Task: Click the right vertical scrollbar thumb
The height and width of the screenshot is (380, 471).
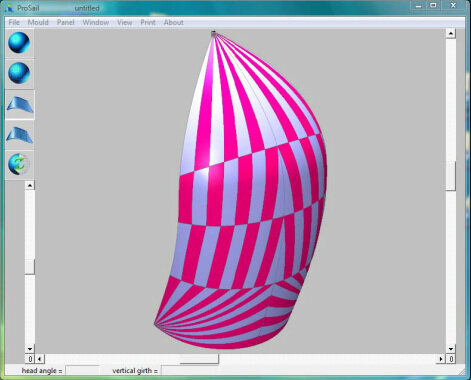Action: click(x=451, y=176)
